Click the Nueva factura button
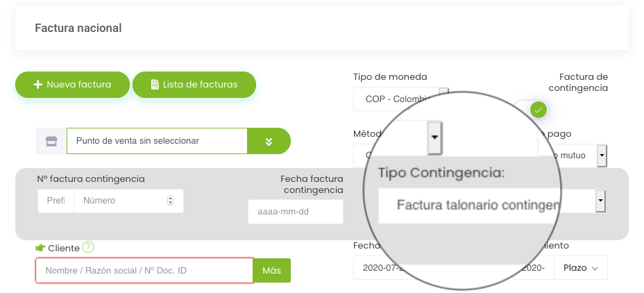 pyautogui.click(x=72, y=85)
